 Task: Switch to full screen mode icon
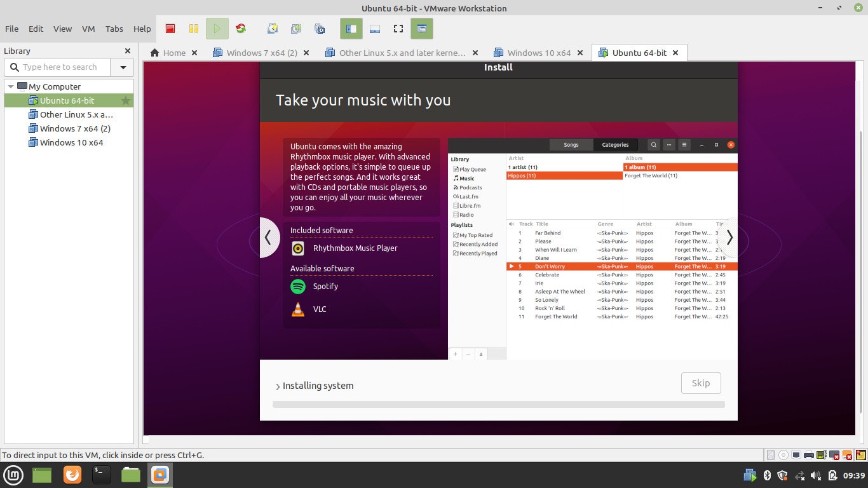point(398,29)
